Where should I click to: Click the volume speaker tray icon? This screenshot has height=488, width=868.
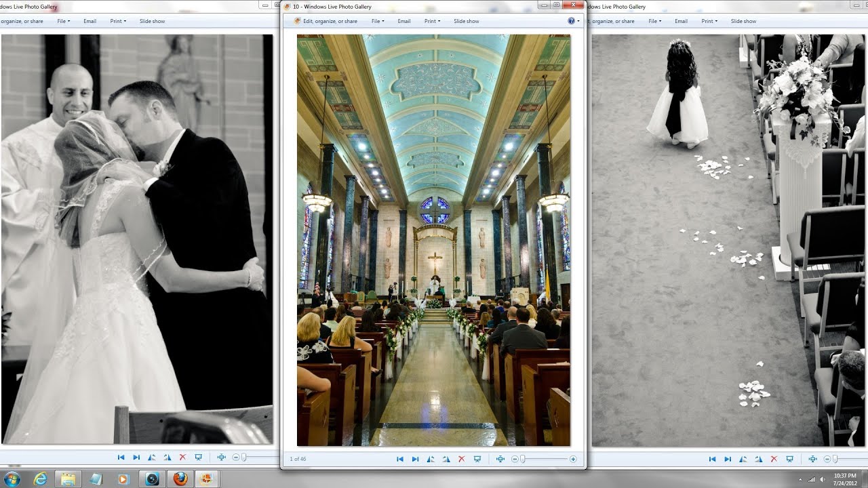823,479
